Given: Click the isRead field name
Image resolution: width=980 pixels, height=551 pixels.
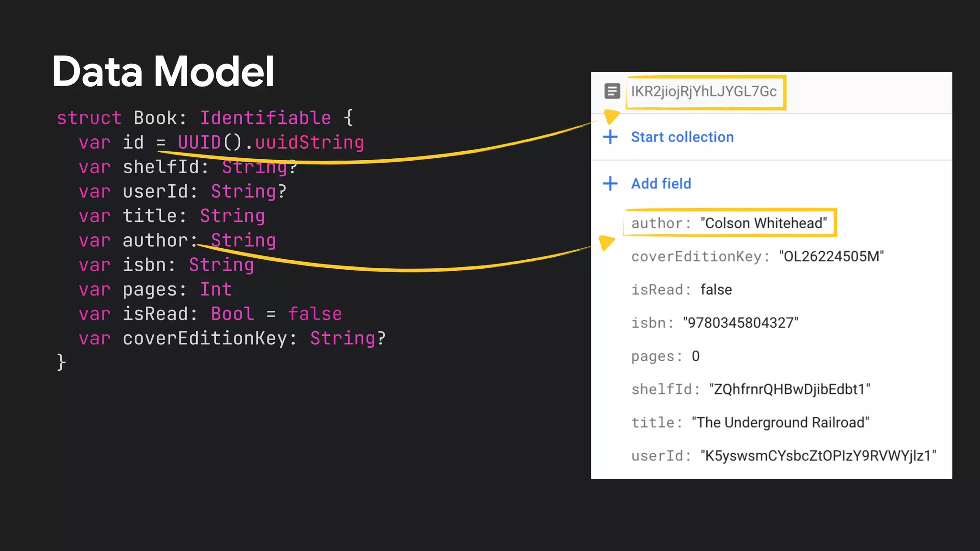Looking at the screenshot, I should (x=661, y=289).
